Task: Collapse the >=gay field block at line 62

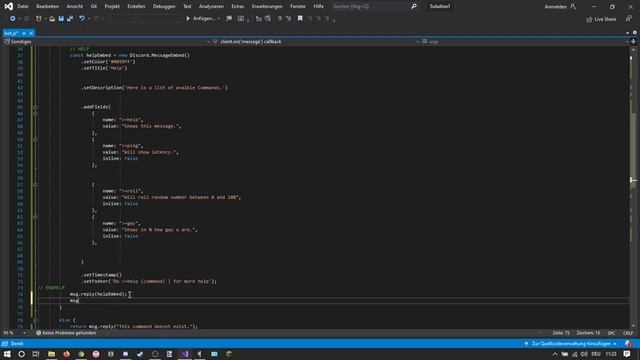Action: (35, 217)
